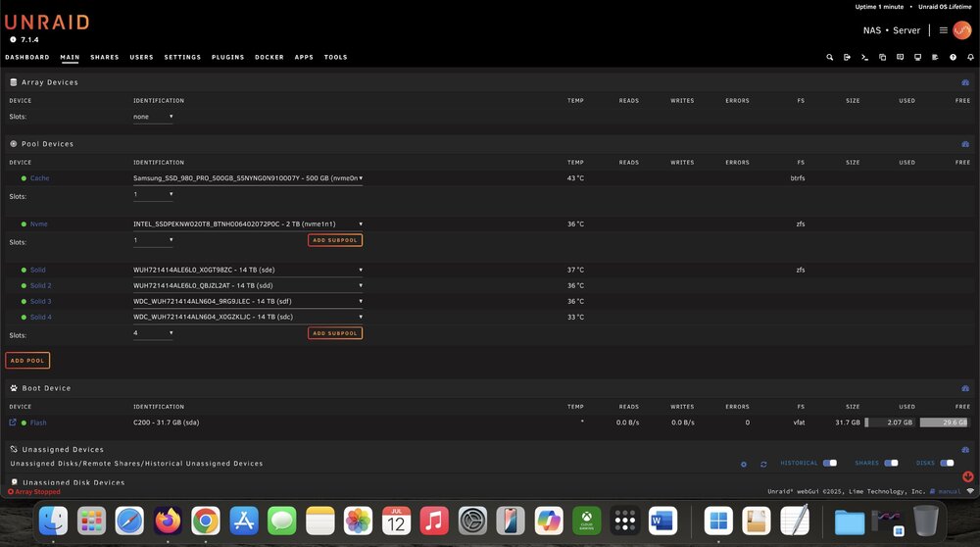Click the Array Devices section lock icon
980x547 pixels.
[x=965, y=82]
